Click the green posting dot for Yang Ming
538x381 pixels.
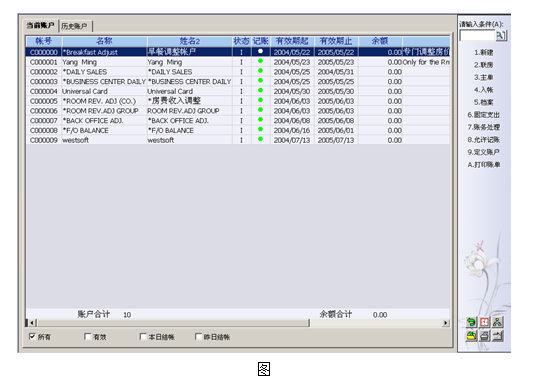[260, 61]
